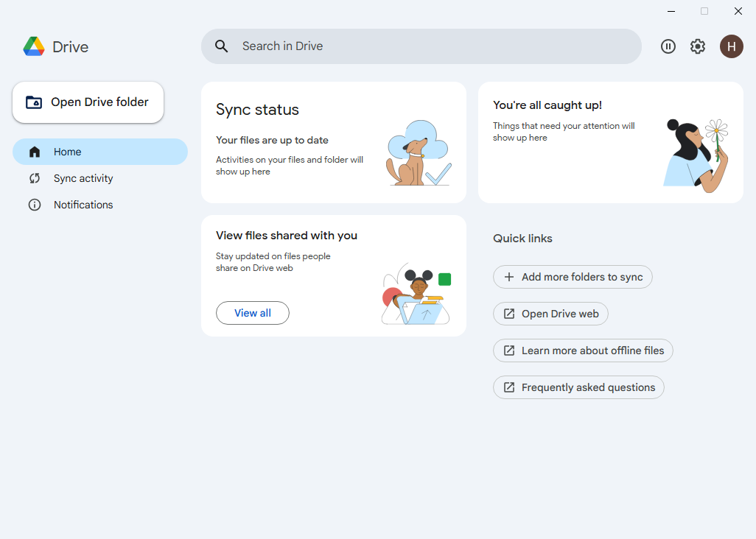Open Drive web from quick links
The height and width of the screenshot is (539, 756).
click(x=550, y=313)
